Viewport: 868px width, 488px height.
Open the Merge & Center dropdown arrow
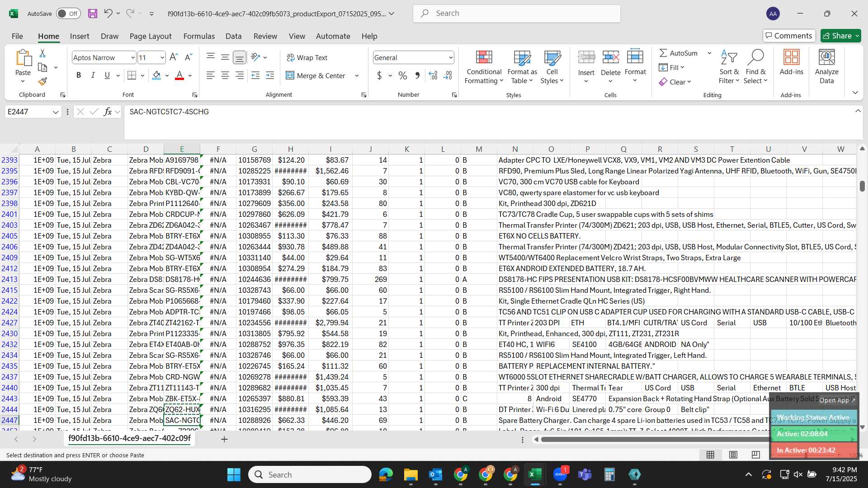[357, 75]
